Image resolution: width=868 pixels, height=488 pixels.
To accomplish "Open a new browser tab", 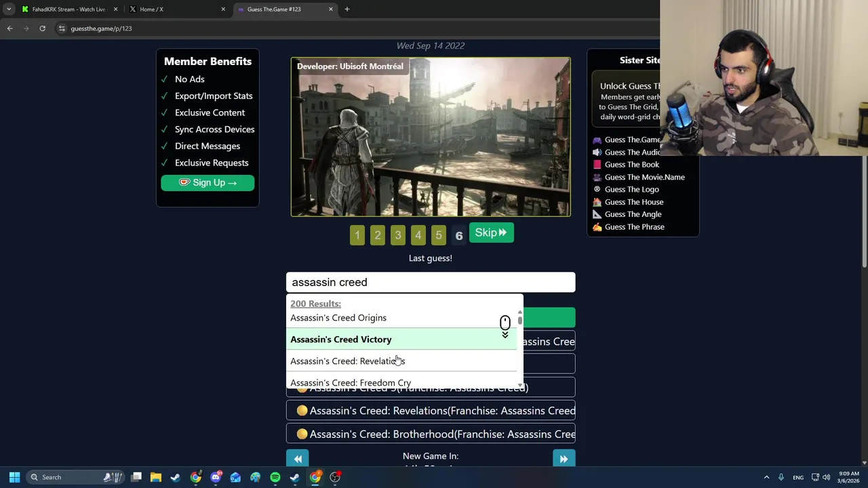I will (347, 9).
